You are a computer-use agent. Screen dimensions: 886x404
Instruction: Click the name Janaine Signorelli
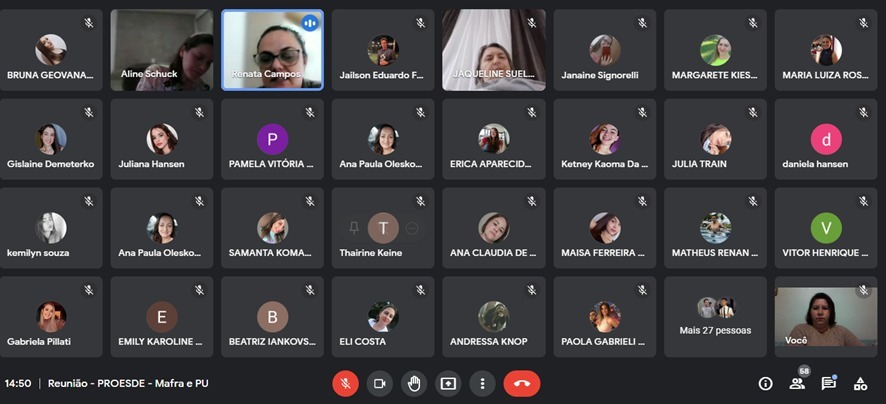600,75
